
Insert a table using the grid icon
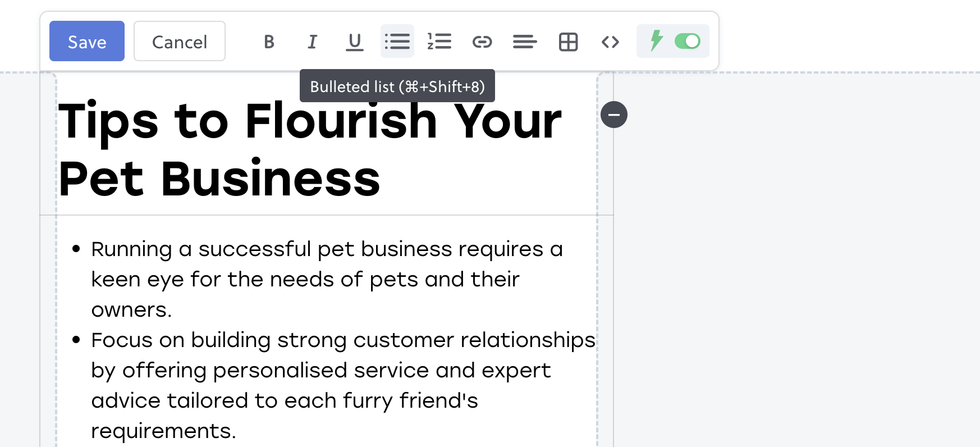[568, 42]
